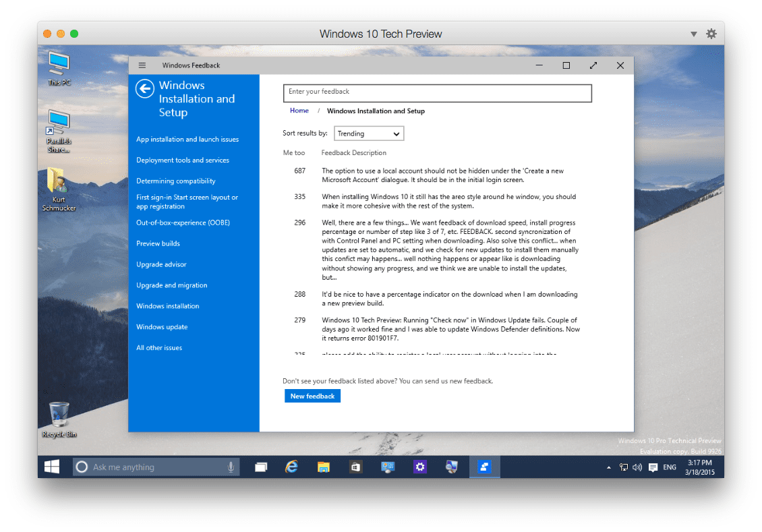
Task: Open volume control in system tray
Action: 637,467
